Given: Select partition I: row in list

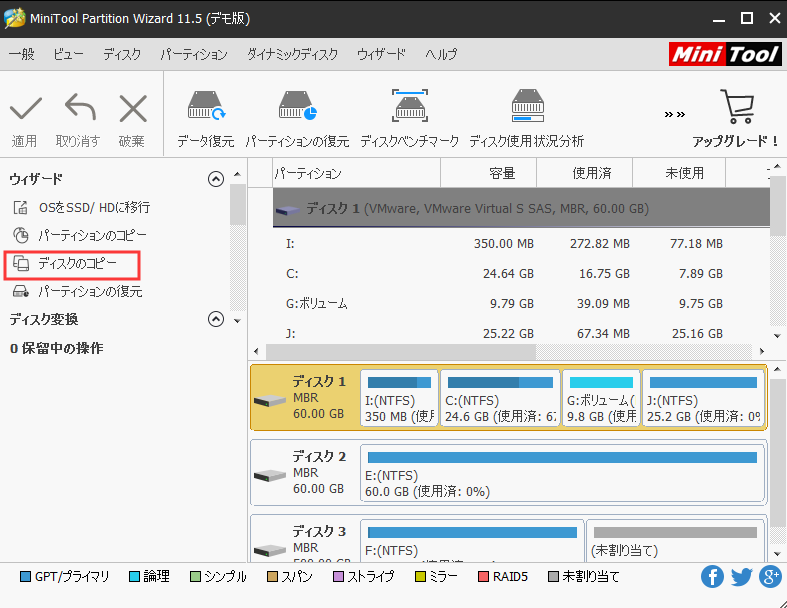Looking at the screenshot, I should pos(521,244).
